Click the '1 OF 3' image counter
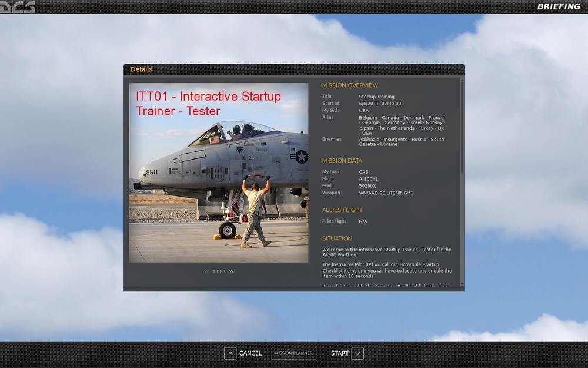This screenshot has width=588, height=368. click(219, 271)
